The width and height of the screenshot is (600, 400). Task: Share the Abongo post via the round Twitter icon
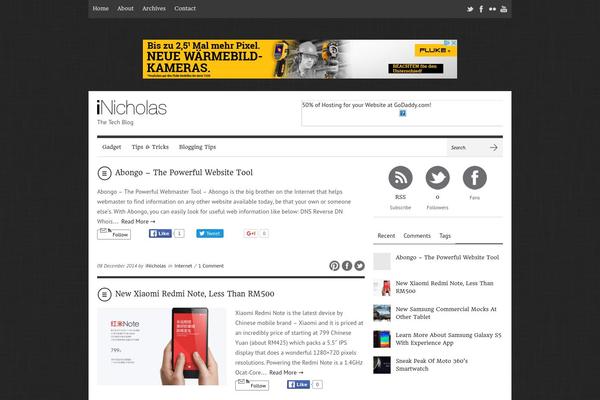359,266
